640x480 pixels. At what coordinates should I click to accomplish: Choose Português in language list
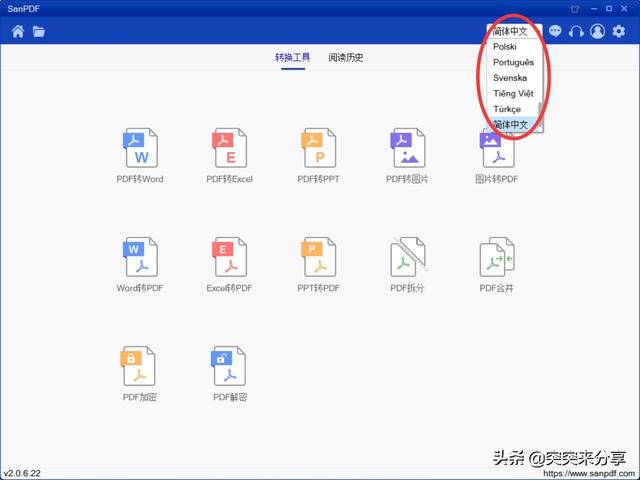tap(513, 62)
